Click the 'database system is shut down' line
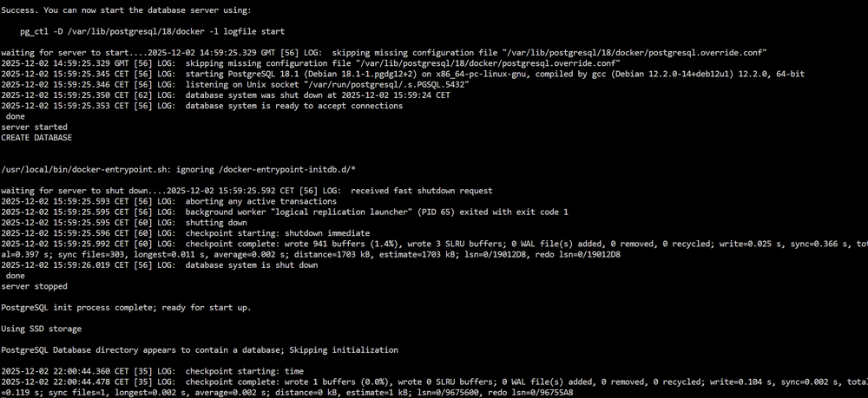Viewport: 868px width, 398px height. coord(160,265)
